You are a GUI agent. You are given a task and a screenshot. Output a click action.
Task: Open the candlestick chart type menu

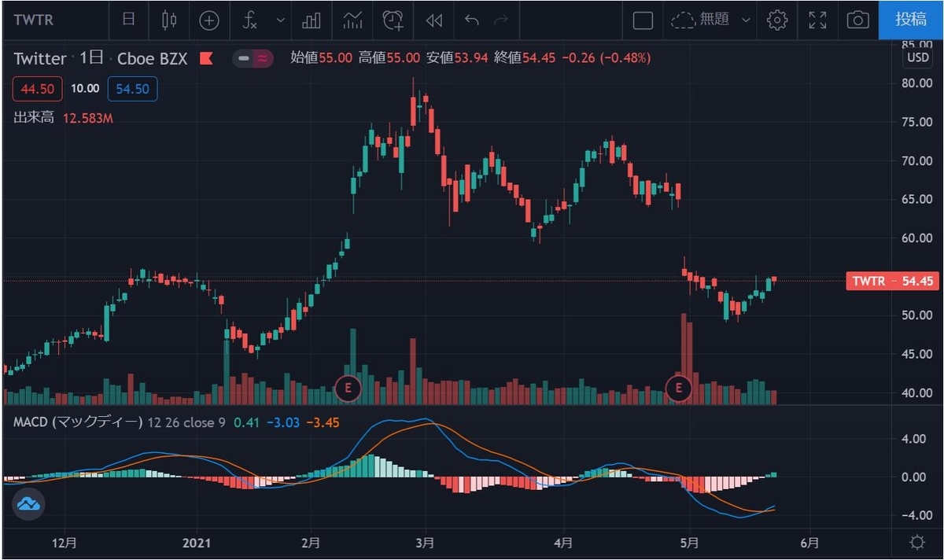(168, 20)
